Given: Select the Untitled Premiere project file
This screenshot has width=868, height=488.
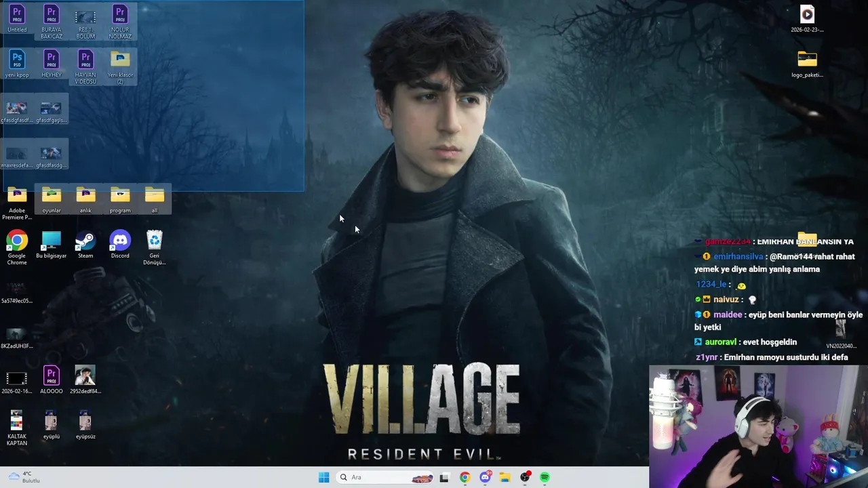Looking at the screenshot, I should [x=17, y=19].
